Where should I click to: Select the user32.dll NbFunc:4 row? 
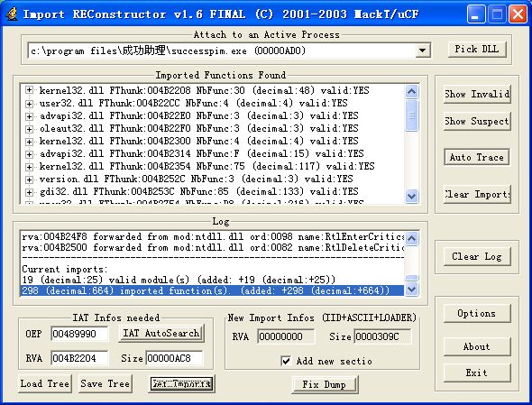[193, 103]
